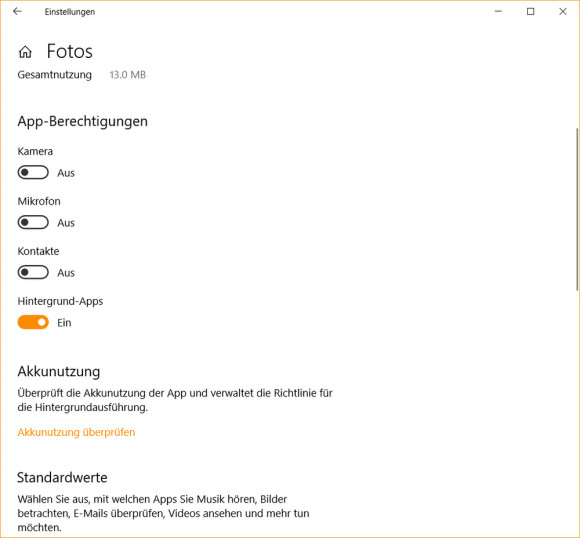The image size is (580, 538).
Task: Click the vertical scrollbar thumb
Action: point(577,209)
